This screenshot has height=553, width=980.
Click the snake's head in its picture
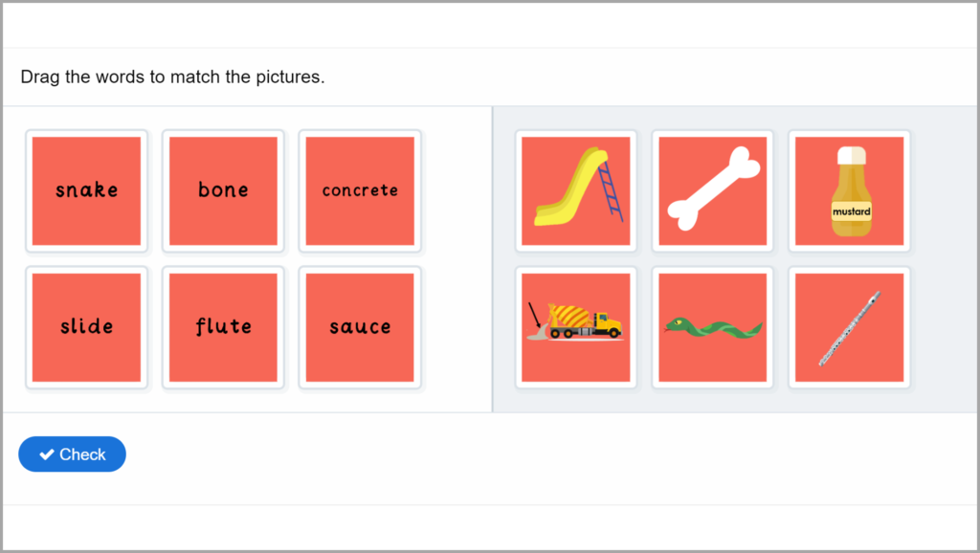click(678, 323)
